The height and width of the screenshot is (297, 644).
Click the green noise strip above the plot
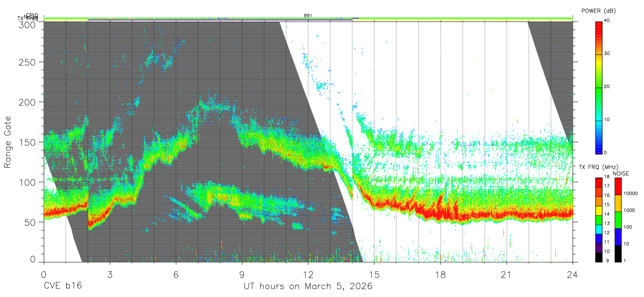click(308, 18)
